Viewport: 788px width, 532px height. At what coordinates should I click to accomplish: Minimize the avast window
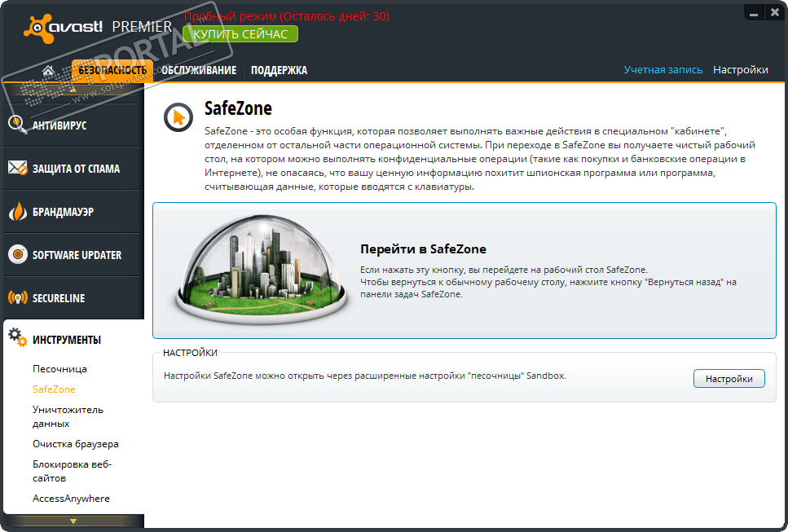753,13
